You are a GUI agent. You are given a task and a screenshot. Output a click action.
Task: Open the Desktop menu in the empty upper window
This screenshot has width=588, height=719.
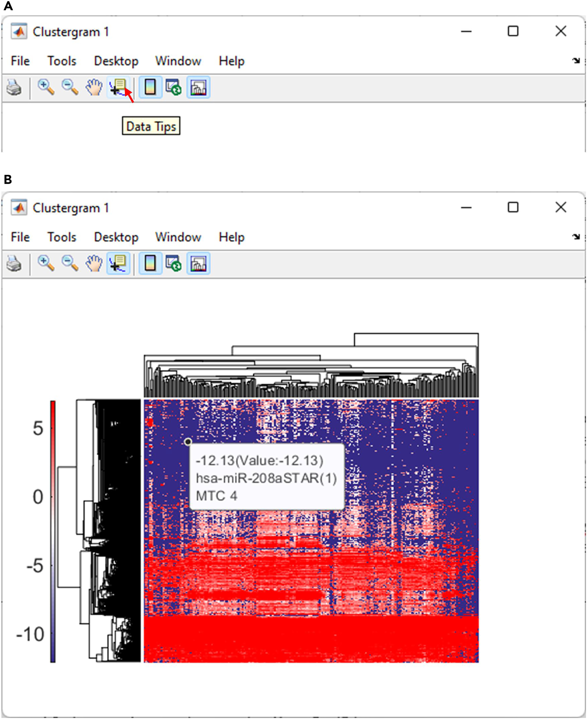pyautogui.click(x=116, y=61)
